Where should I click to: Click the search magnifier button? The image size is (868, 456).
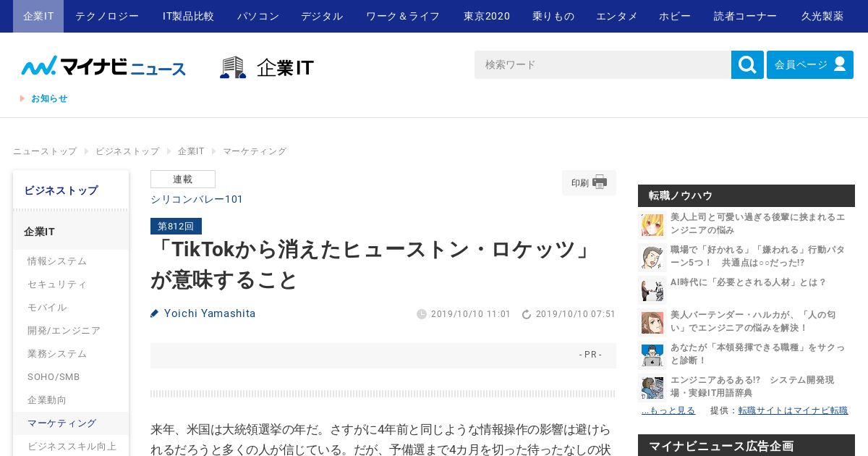747,64
